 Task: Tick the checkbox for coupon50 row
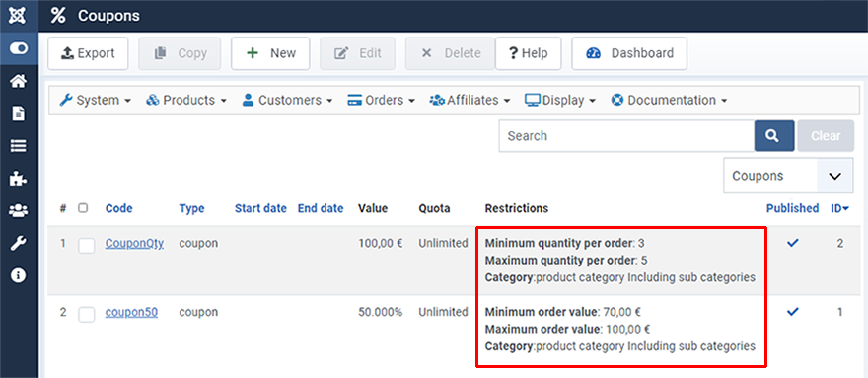coord(87,314)
